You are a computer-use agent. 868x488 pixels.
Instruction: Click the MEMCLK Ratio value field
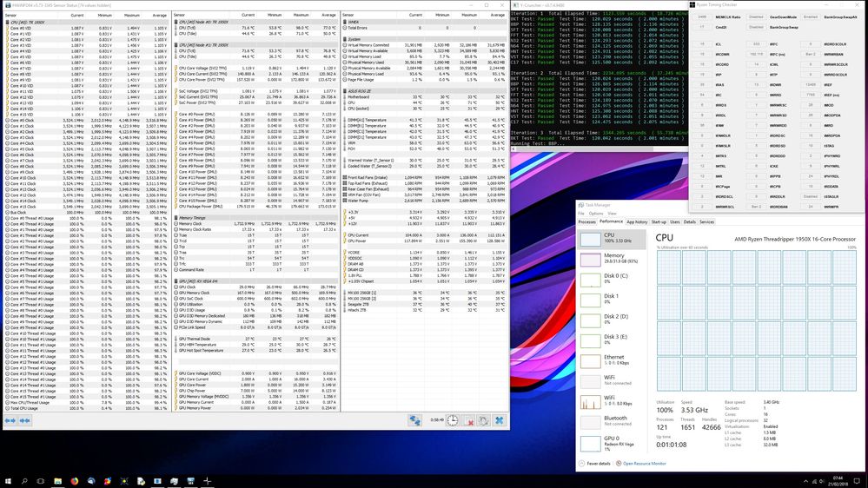click(702, 17)
